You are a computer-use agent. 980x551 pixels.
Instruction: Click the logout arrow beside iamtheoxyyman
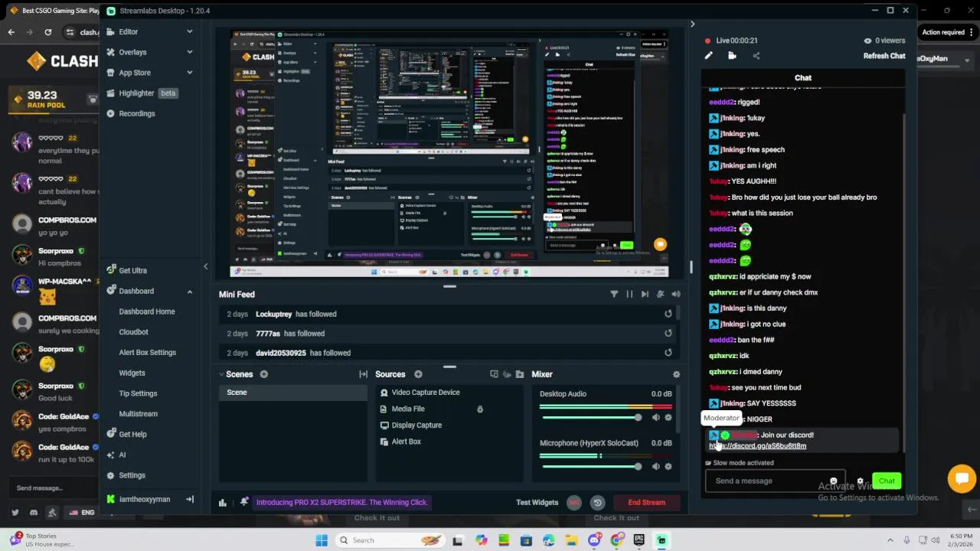(189, 499)
